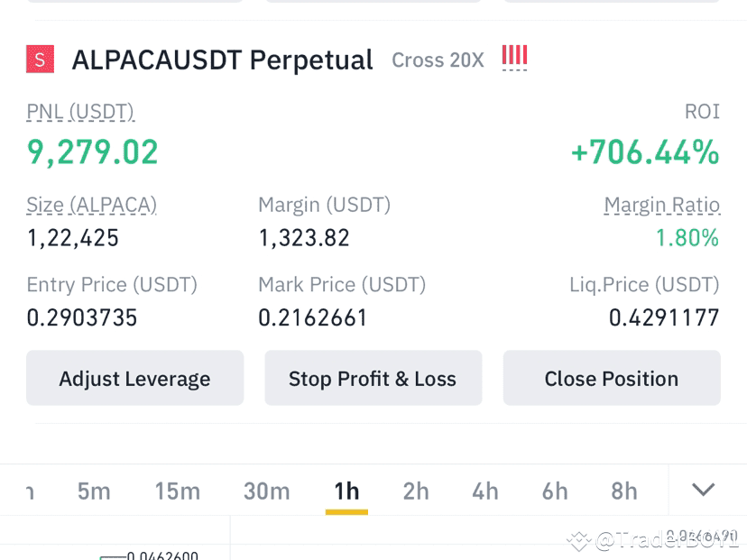This screenshot has width=747, height=560.
Task: Tap the Size (ALPACA) underlined label
Action: pos(91,206)
